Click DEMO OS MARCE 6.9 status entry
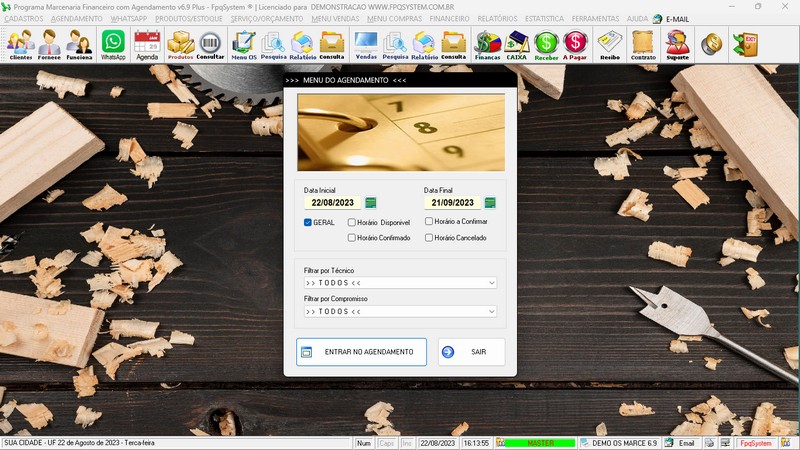Viewport: 800px width, 450px height. pyautogui.click(x=619, y=443)
